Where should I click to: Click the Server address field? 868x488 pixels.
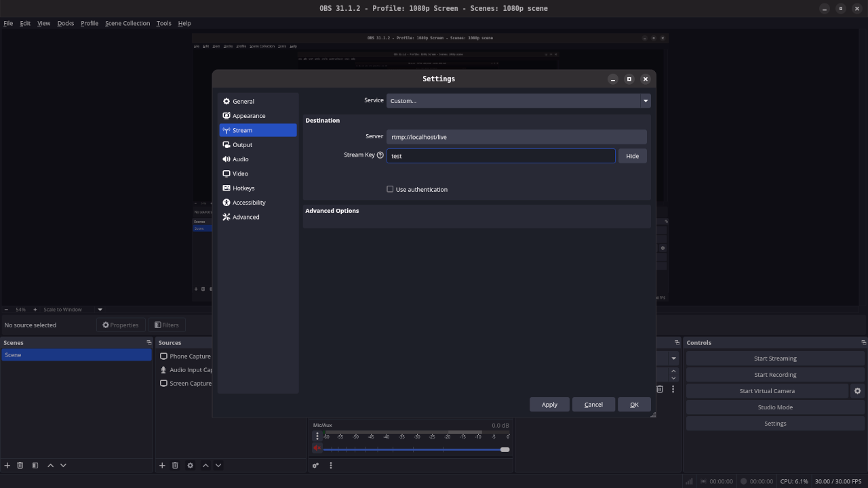pos(517,137)
